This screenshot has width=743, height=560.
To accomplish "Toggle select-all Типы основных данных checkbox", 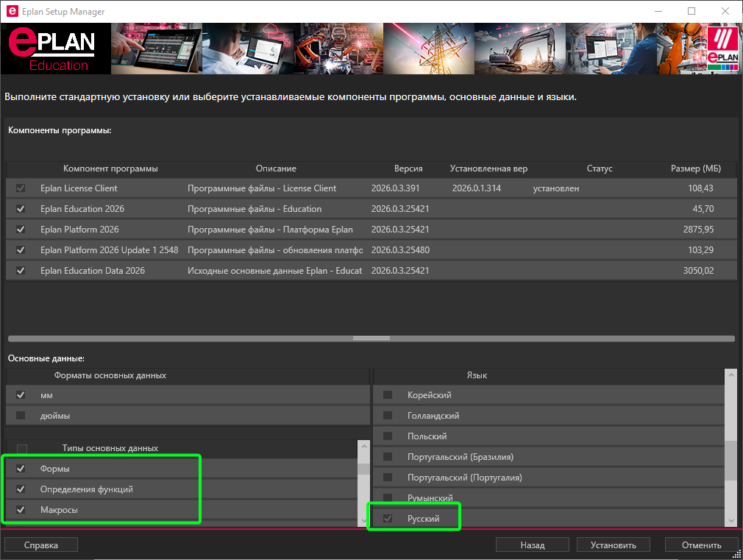I will pyautogui.click(x=22, y=448).
